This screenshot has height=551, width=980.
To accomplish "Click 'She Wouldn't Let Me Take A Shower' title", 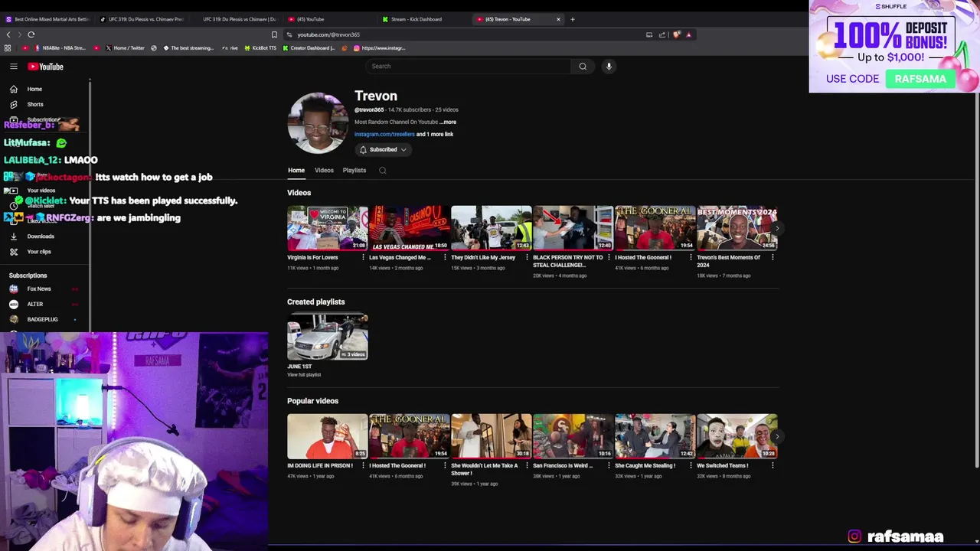I will (x=485, y=469).
